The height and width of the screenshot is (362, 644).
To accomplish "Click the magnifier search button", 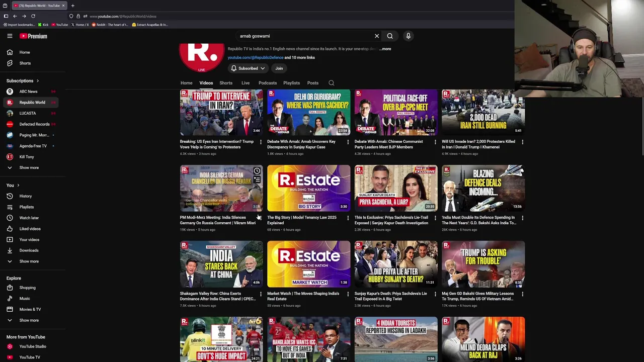I will 390,36.
